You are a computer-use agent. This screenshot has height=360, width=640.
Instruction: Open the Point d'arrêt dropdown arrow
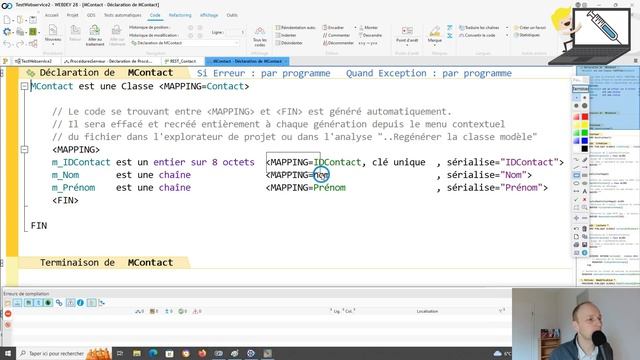[x=407, y=45]
